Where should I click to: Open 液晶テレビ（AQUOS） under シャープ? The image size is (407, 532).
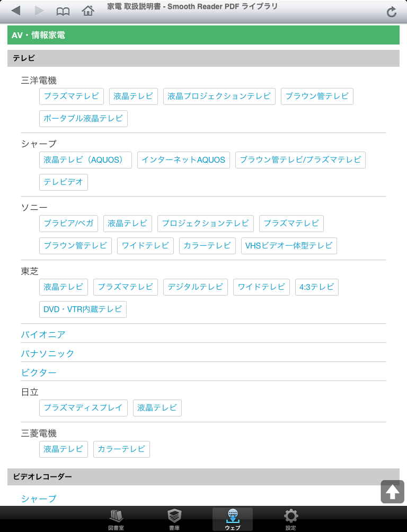coord(85,160)
